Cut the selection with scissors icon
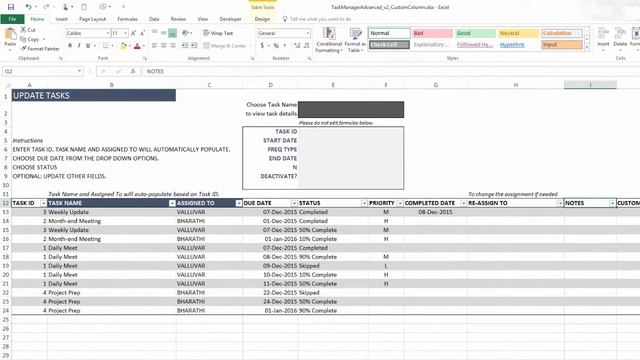Image resolution: width=640 pixels, height=360 pixels. coord(23,30)
